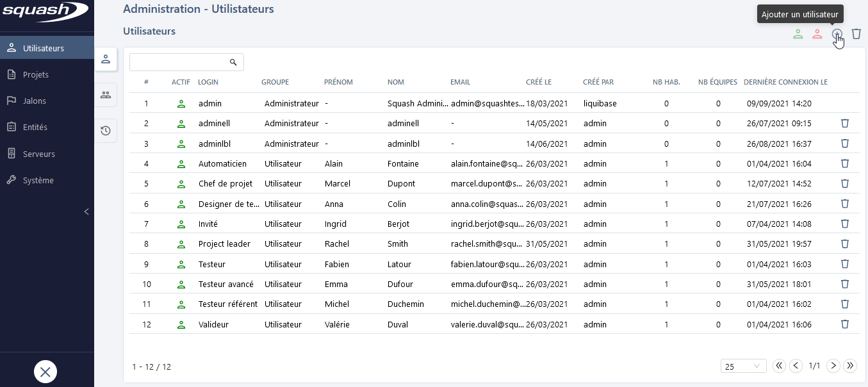Screen dimensions: 868x387
Task: Select the green activate users icon
Action: (798, 34)
